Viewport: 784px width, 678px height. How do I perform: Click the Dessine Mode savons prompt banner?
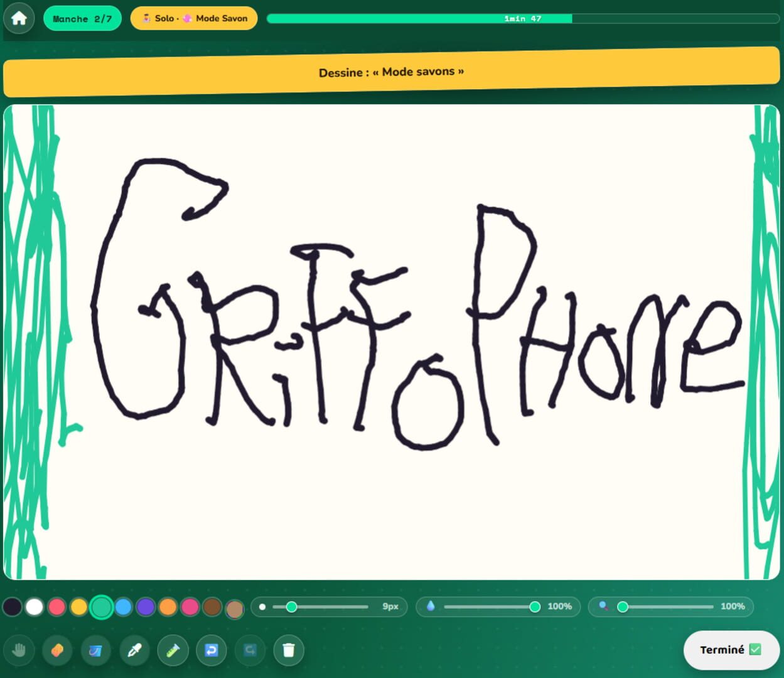point(392,72)
